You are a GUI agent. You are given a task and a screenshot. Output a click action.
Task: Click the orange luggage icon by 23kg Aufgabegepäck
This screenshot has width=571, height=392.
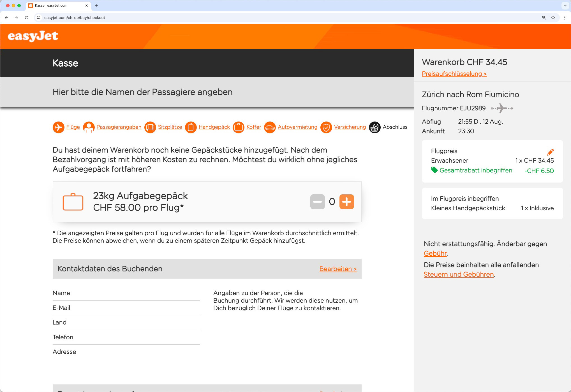tap(73, 202)
